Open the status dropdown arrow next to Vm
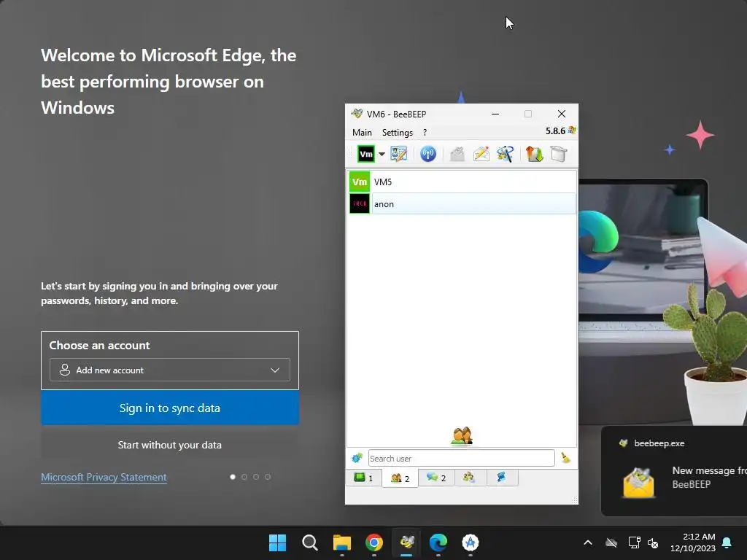 point(382,155)
